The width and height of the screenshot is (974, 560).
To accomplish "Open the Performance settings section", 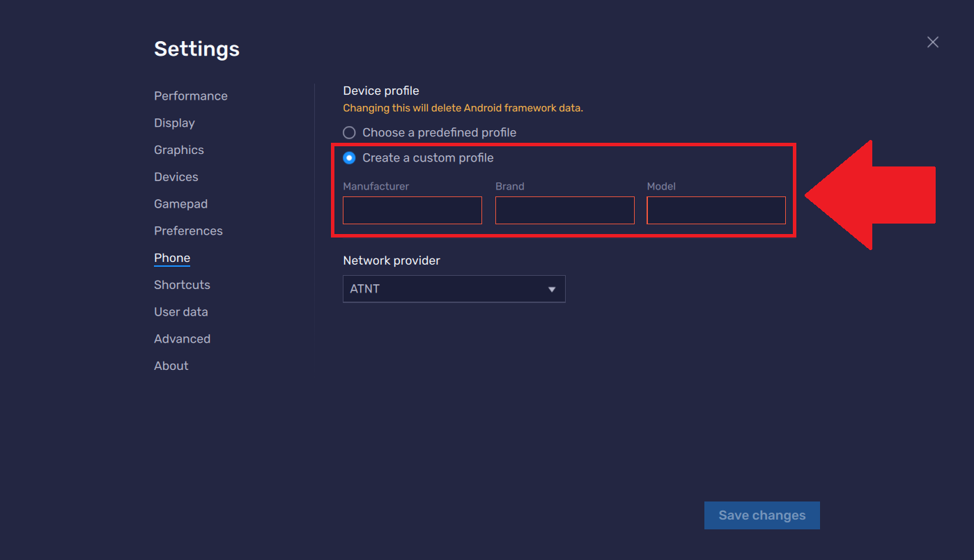I will click(190, 95).
